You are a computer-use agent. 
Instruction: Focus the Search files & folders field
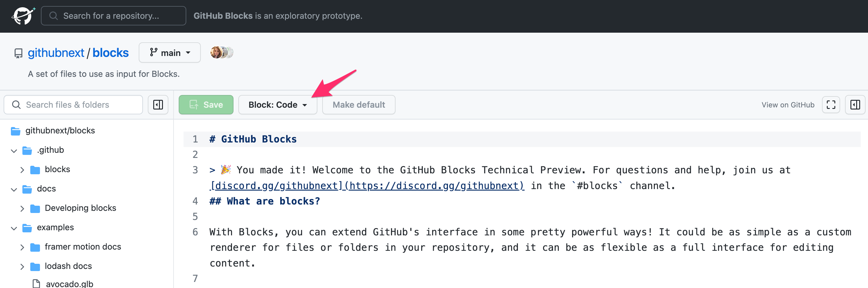coord(73,105)
